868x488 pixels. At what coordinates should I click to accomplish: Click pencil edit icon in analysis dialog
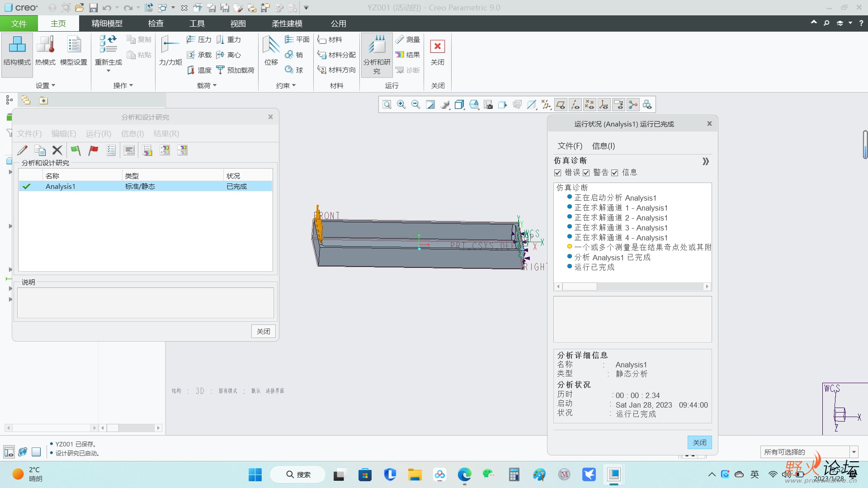[x=22, y=150]
